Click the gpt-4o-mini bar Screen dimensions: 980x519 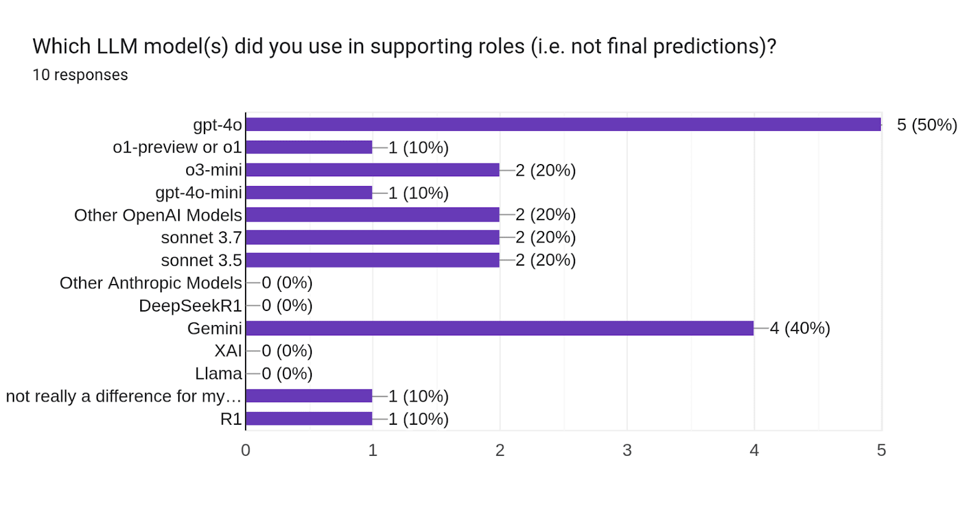pyautogui.click(x=309, y=193)
